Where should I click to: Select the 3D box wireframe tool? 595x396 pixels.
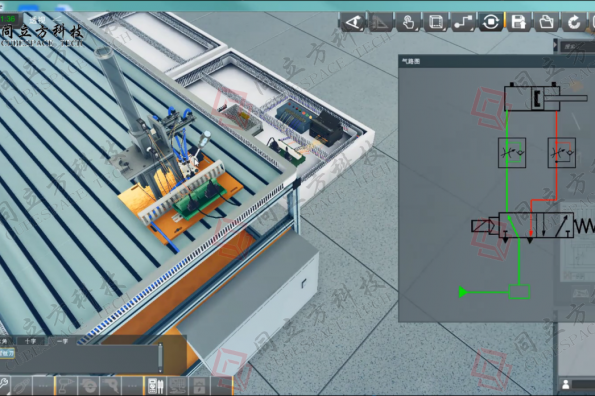[436, 22]
